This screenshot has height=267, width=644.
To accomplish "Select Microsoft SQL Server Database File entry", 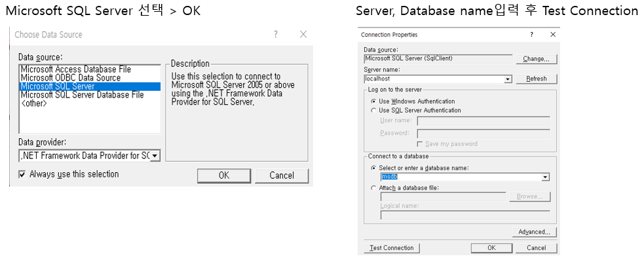I will click(90, 95).
